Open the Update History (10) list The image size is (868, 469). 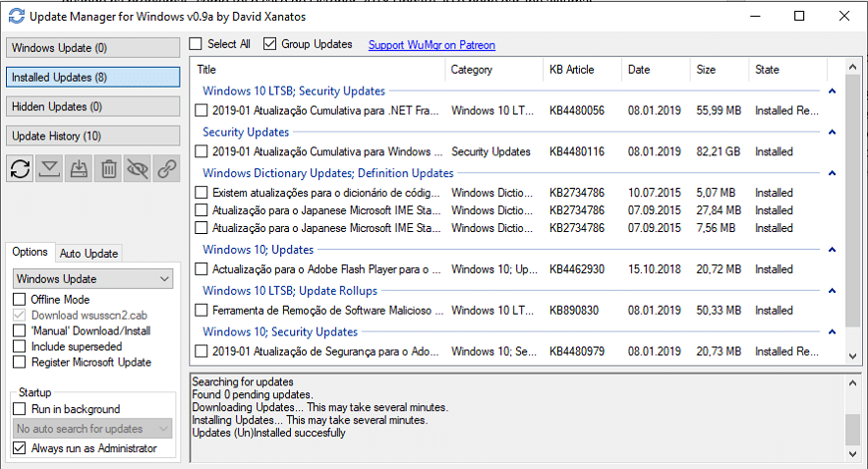tap(93, 136)
